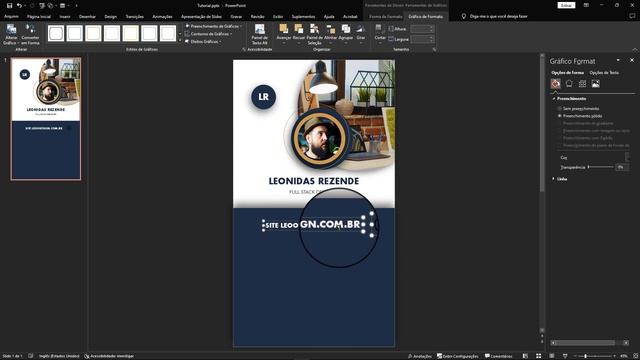Open the Cor color picker dropdown
Viewport: 640px width, 360px height.
point(627,157)
